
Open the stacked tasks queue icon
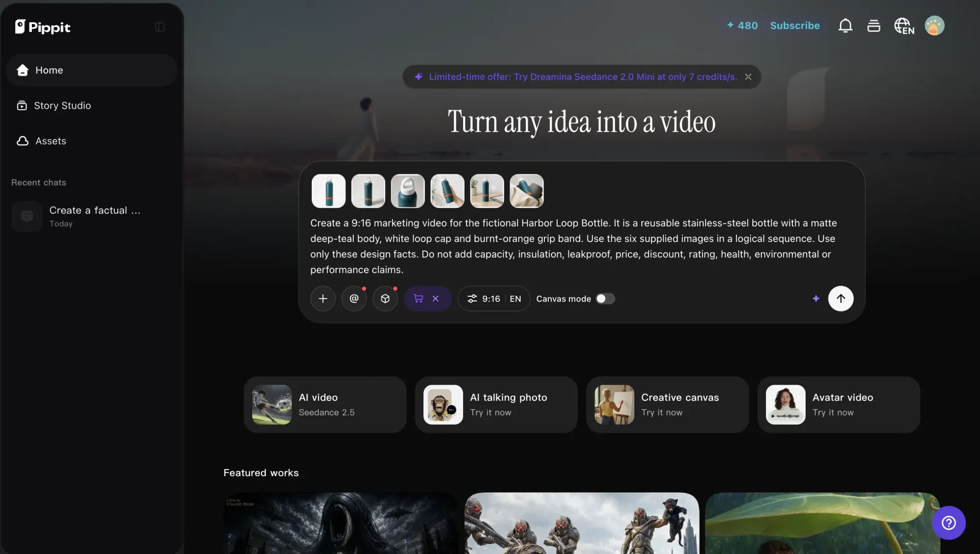(x=874, y=25)
